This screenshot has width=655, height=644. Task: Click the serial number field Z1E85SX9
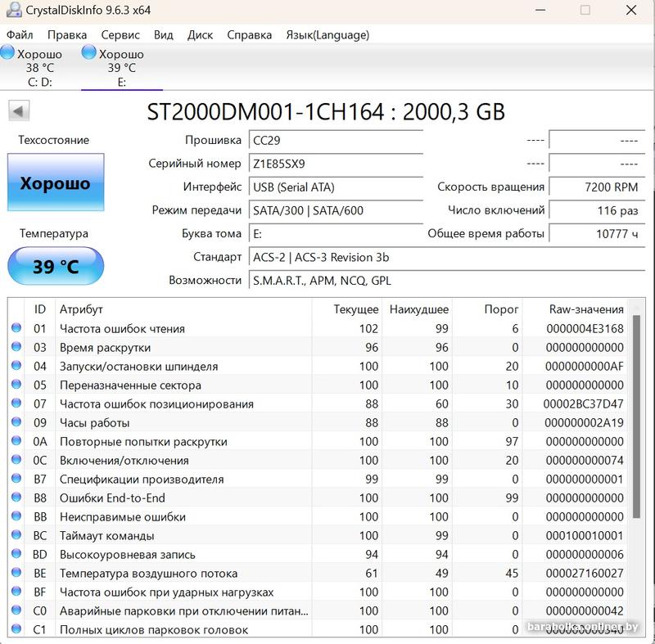pyautogui.click(x=336, y=164)
